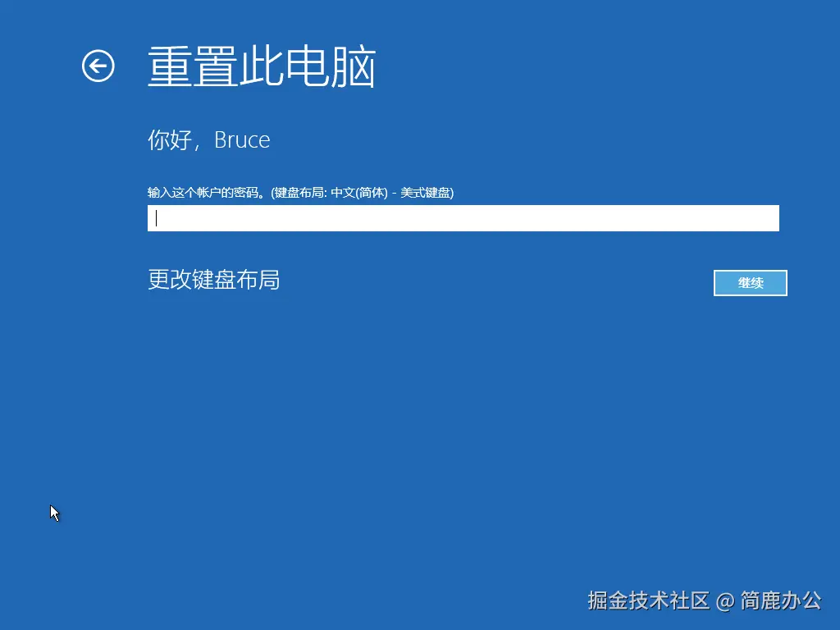Click the keyboard layout label text
This screenshot has width=840, height=630.
(x=300, y=192)
